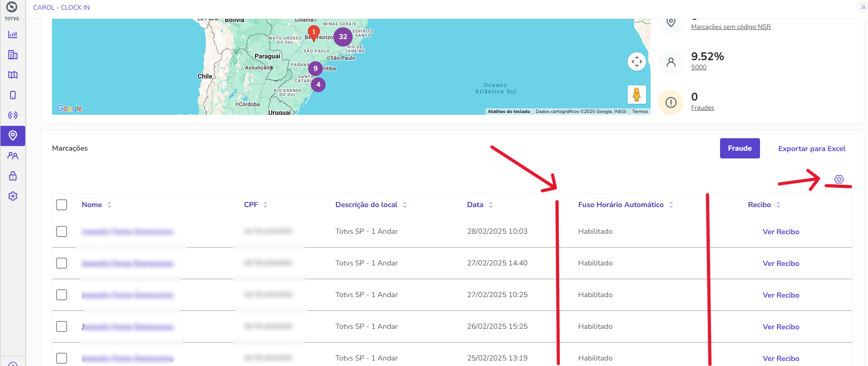Check the row dated 27/02/2025 14:40
Image resolution: width=868 pixels, height=366 pixels.
[62, 263]
